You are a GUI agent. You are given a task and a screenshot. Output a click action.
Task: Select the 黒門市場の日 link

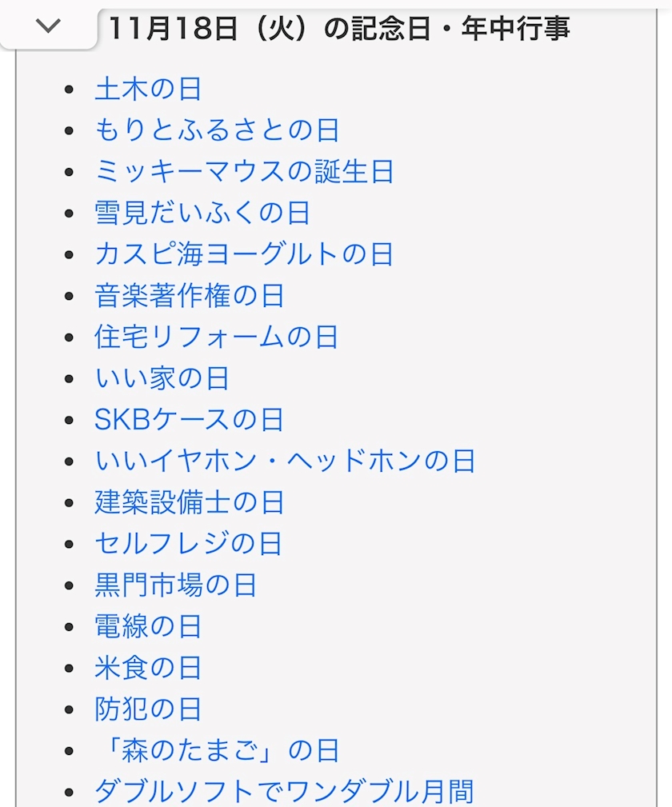tap(176, 585)
